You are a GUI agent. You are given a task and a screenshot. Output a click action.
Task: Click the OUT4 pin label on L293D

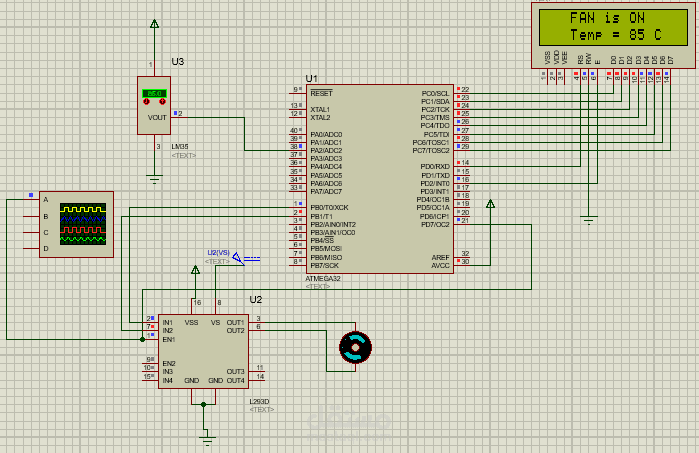tap(235, 381)
